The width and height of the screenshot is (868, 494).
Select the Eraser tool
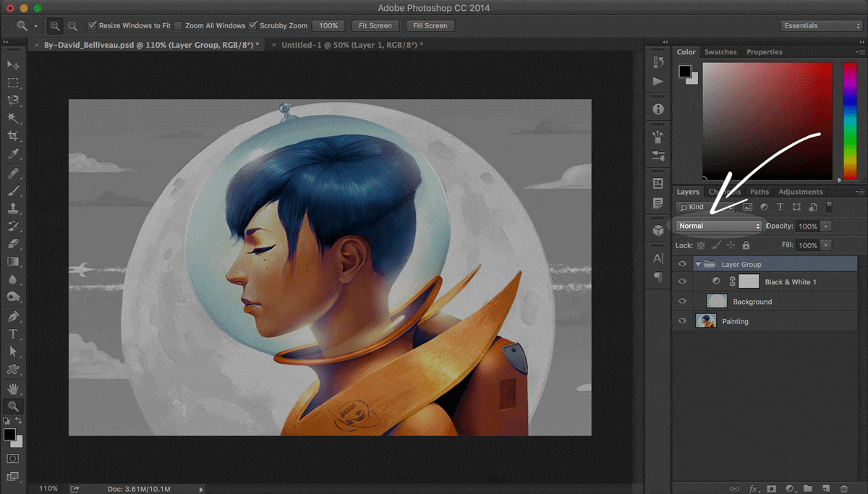coord(13,244)
